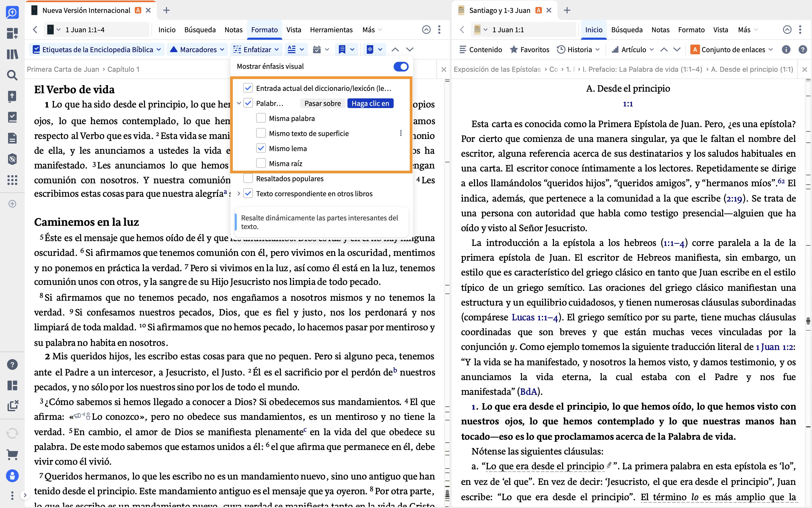Viewport: 812px width, 508px height.
Task: Check Mismo texto de superficie option
Action: click(x=261, y=133)
